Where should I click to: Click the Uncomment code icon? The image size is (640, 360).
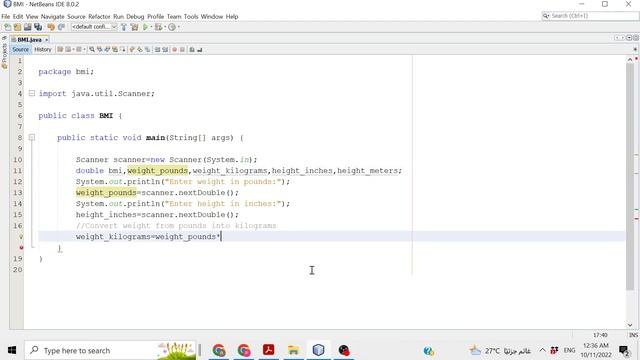[200, 49]
